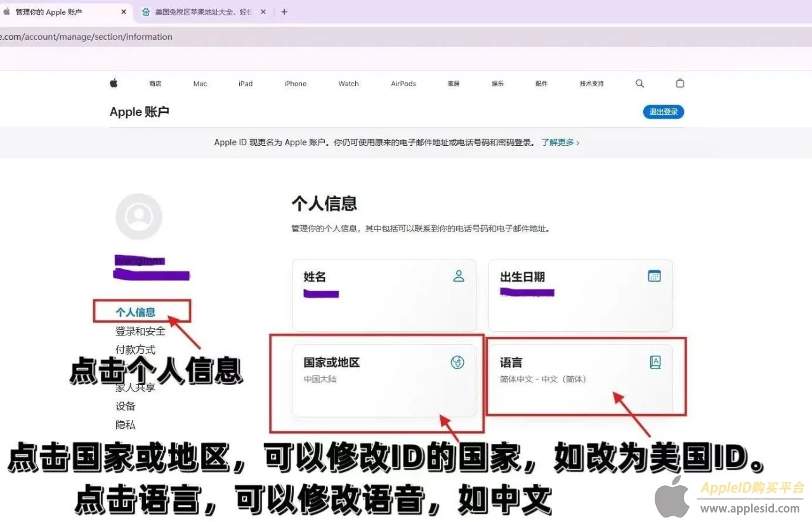Click the person icon on 姓名 card
Screen dimensions: 812x522
tap(459, 276)
